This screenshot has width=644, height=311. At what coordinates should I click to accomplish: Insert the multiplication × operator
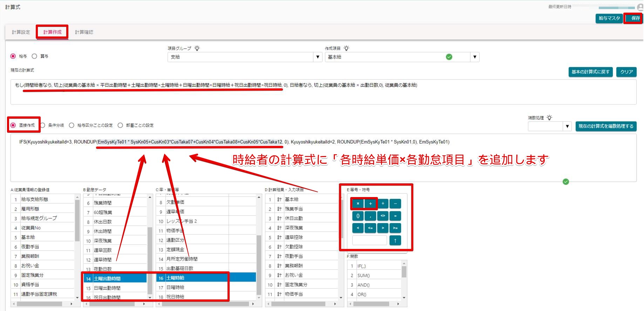[358, 203]
